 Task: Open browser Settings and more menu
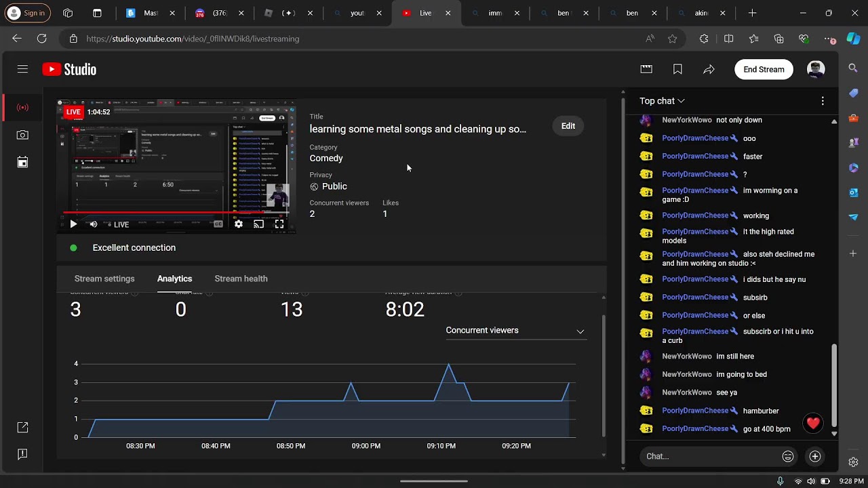click(x=830, y=39)
